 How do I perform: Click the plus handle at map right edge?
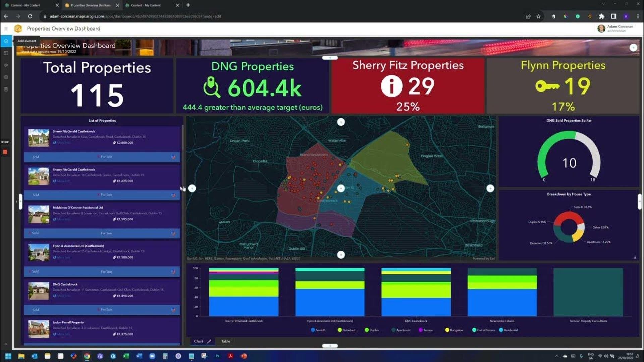pyautogui.click(x=490, y=188)
